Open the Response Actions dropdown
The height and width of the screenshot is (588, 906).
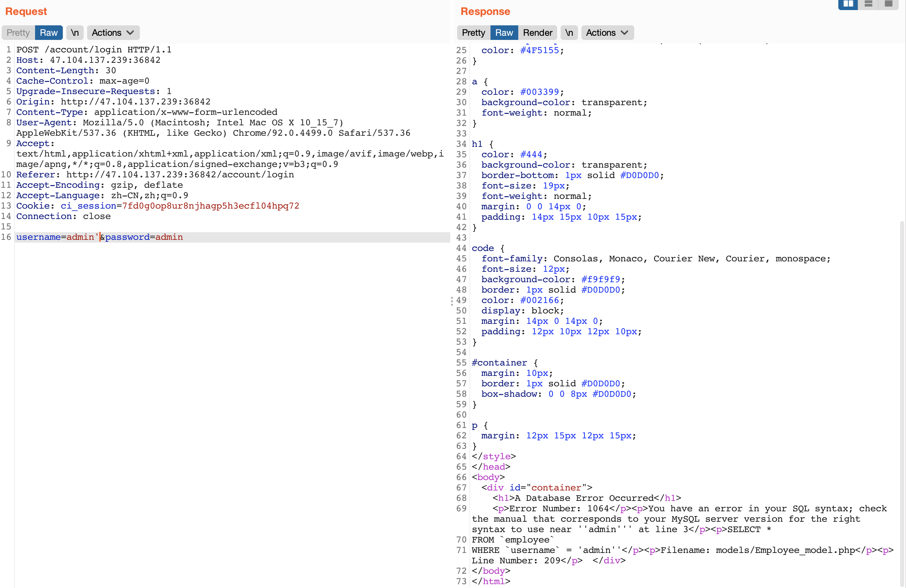pos(607,33)
